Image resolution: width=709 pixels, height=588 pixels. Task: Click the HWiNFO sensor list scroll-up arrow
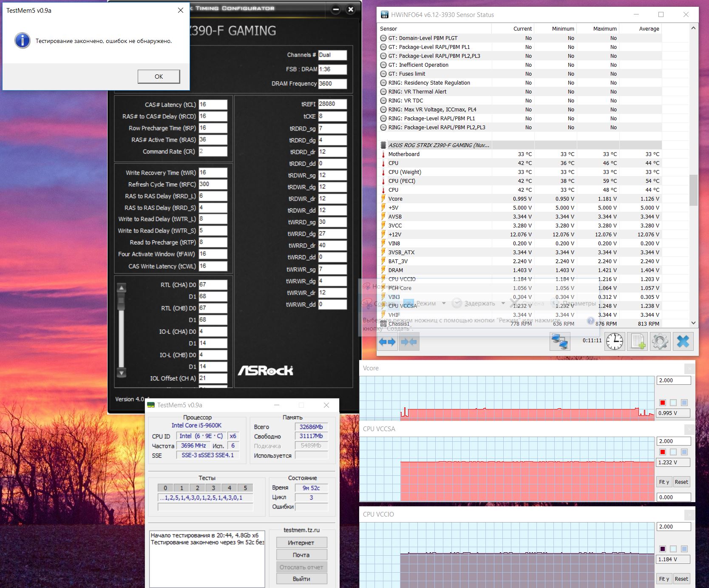pos(694,28)
